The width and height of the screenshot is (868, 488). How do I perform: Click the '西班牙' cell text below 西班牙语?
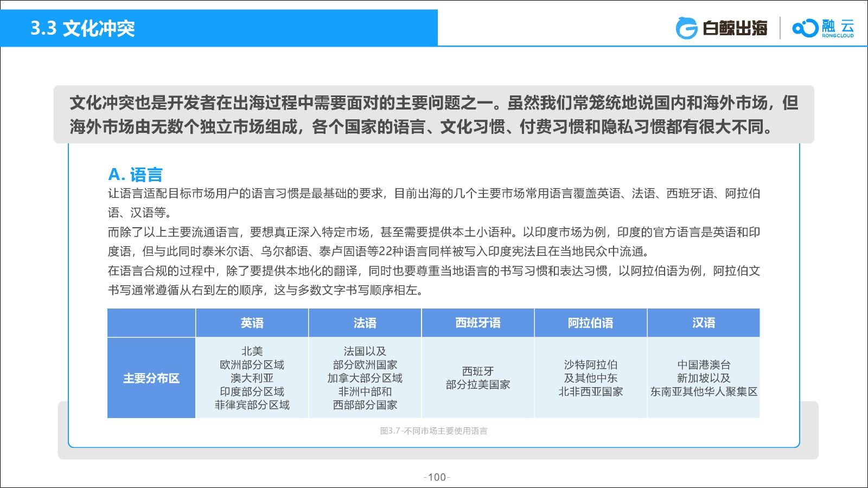pyautogui.click(x=478, y=371)
